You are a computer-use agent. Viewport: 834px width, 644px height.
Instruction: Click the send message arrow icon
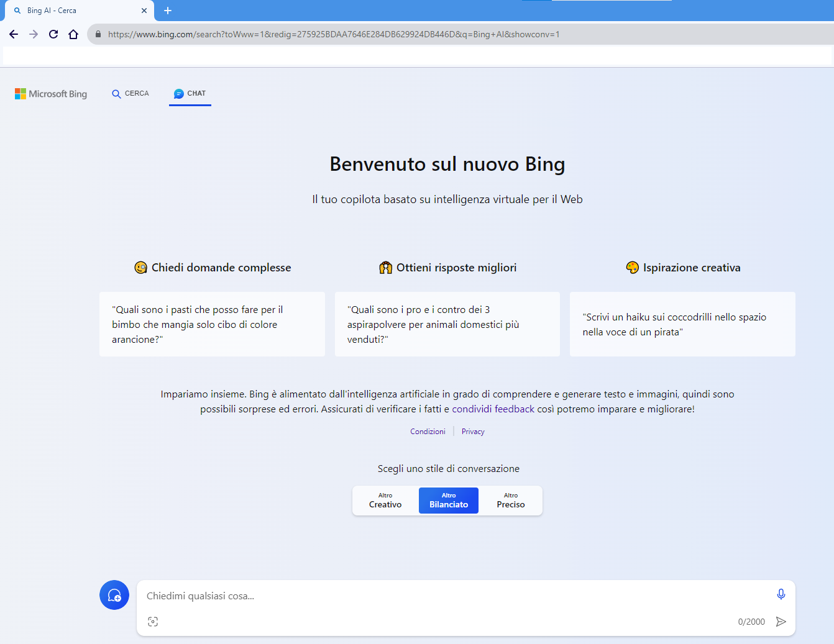pos(781,622)
